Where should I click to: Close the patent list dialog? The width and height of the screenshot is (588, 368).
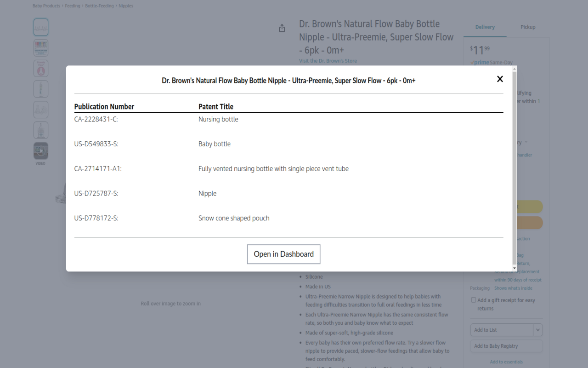tap(500, 79)
